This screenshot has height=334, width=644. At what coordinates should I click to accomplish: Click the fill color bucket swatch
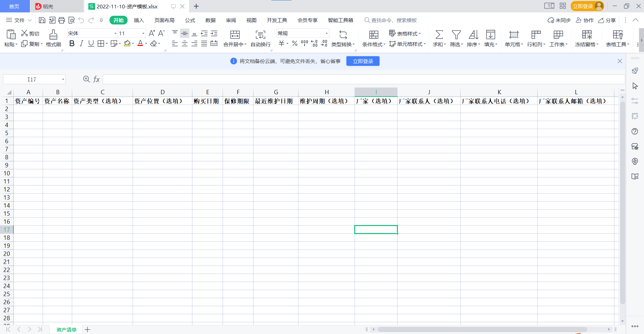click(127, 44)
